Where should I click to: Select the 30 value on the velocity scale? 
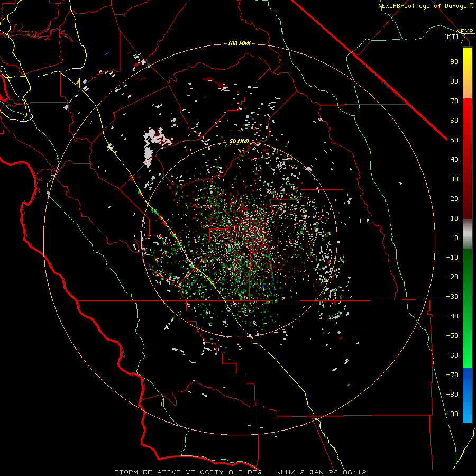[454, 179]
